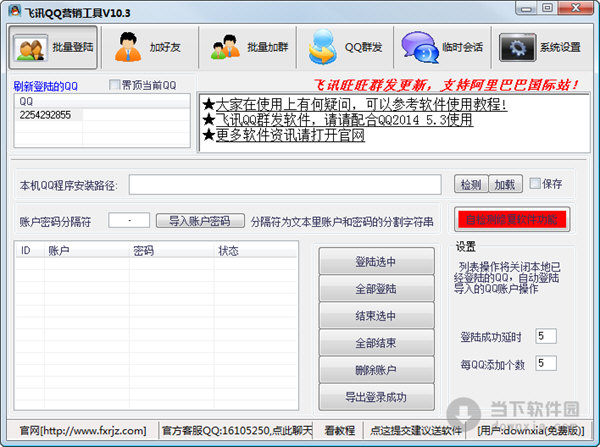Click the red 自检到修复软件功能 button
The width and height of the screenshot is (600, 447).
pos(511,219)
